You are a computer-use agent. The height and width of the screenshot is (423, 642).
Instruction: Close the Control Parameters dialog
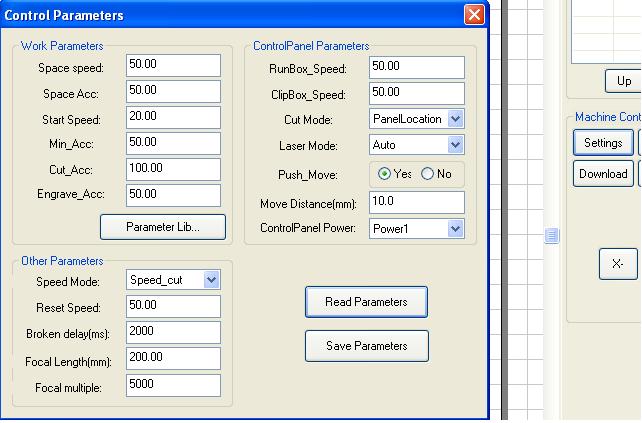click(474, 15)
